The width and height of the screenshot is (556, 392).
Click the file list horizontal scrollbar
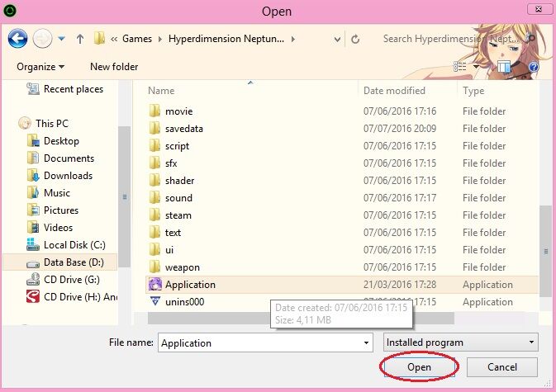(x=301, y=318)
